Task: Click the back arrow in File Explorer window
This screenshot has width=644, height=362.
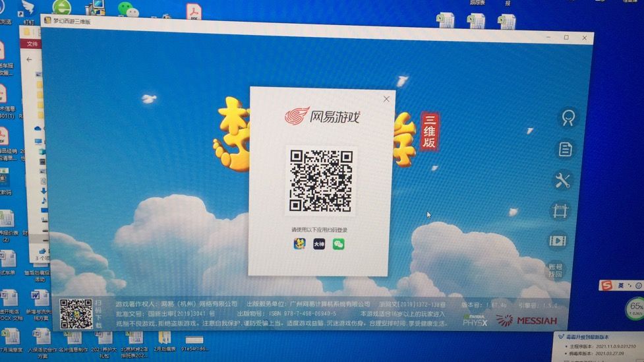Action: [29, 59]
